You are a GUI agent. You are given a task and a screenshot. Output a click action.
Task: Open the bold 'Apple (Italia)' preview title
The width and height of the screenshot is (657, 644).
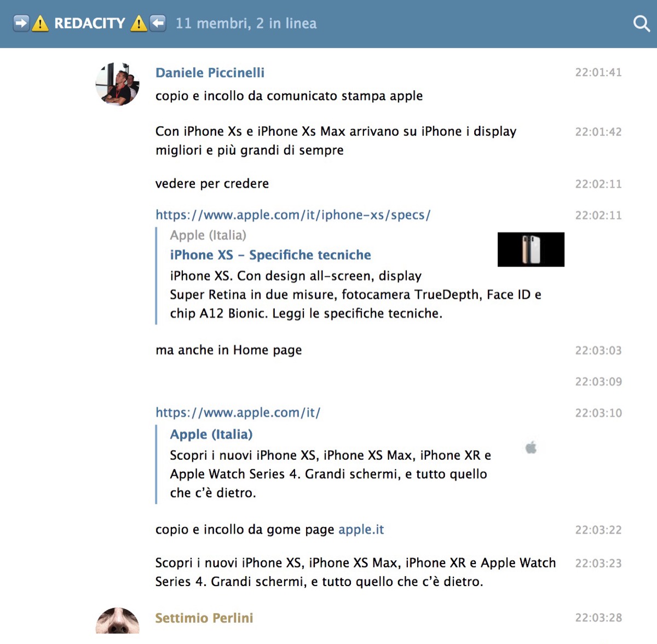[211, 434]
